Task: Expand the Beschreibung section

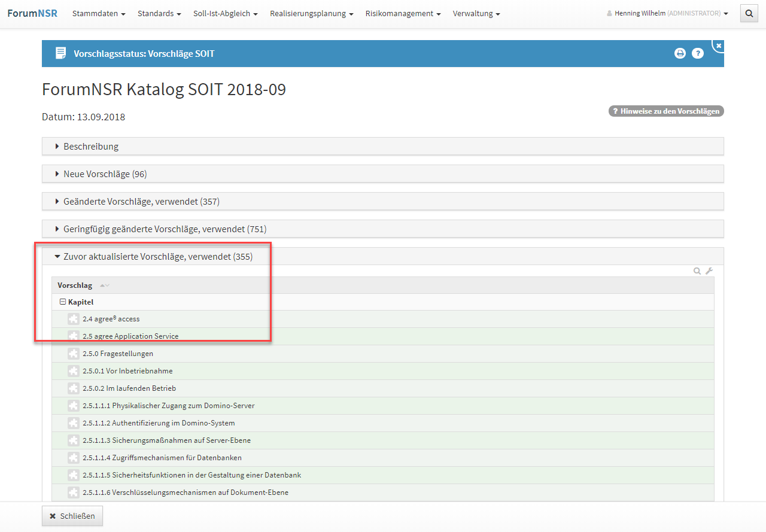Action: tap(91, 147)
